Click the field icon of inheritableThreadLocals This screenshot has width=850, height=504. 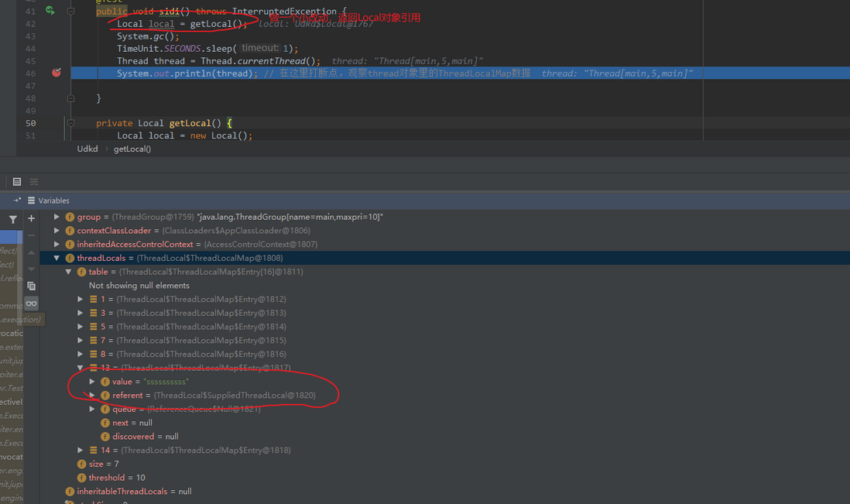(70, 492)
